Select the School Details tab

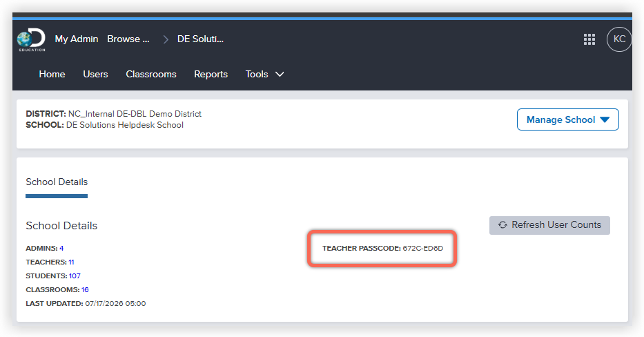click(x=57, y=182)
